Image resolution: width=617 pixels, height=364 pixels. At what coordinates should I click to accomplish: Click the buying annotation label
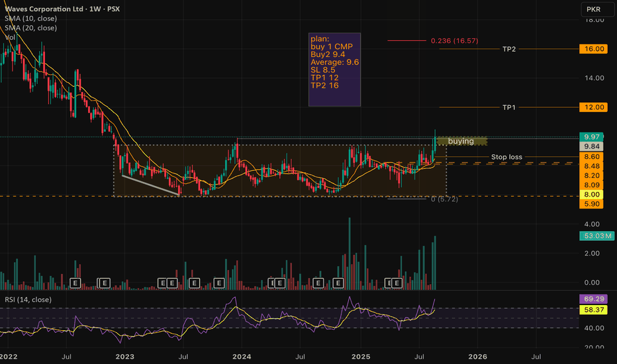click(461, 141)
